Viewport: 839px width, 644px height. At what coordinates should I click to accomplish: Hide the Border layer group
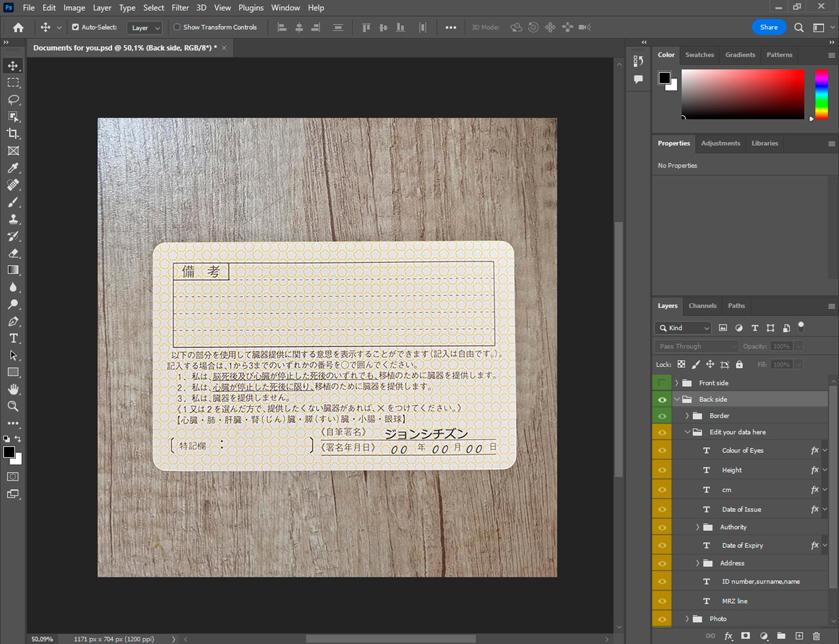click(x=662, y=416)
